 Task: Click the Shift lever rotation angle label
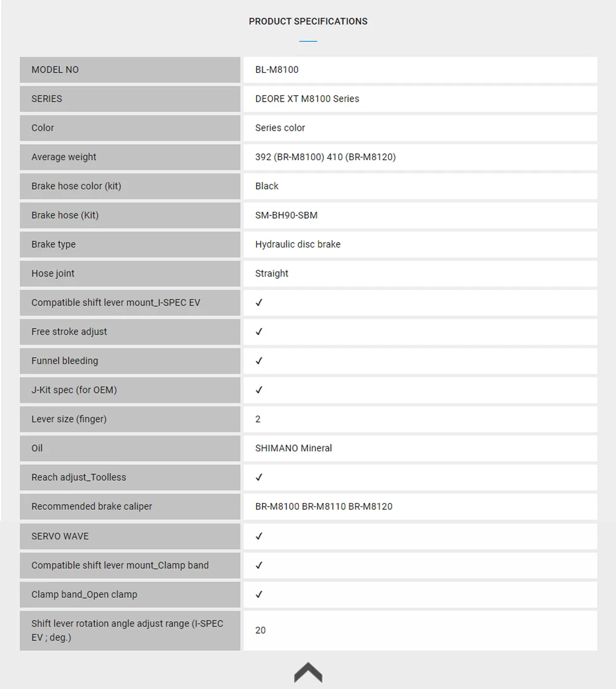(x=127, y=631)
